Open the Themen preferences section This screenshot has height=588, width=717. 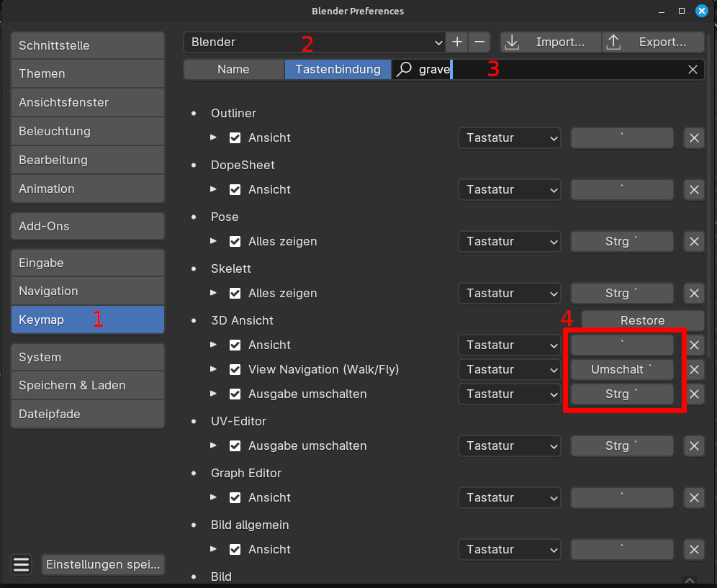88,73
